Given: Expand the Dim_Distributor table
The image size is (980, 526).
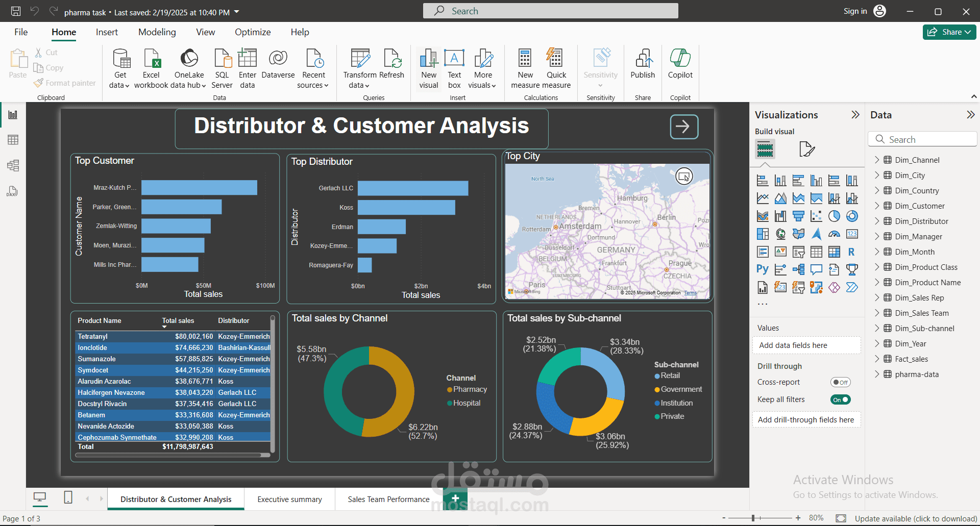Looking at the screenshot, I should [877, 221].
